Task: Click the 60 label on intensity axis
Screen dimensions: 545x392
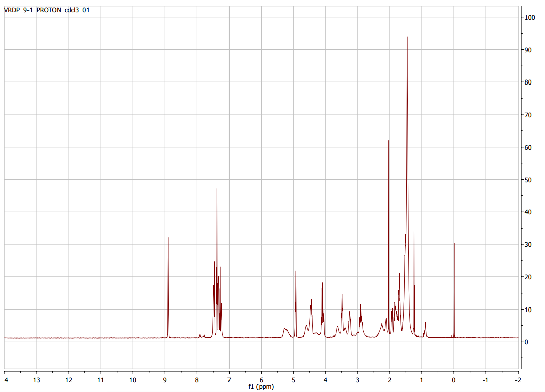Action: (528, 148)
